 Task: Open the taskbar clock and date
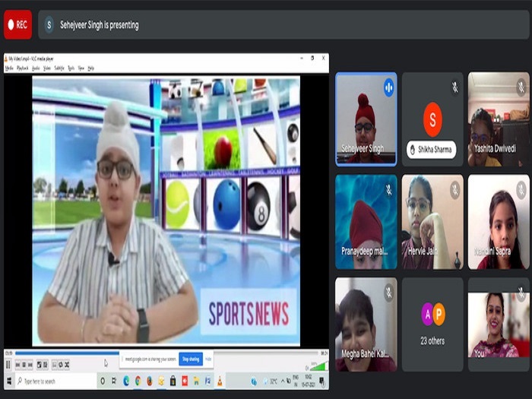click(x=308, y=381)
